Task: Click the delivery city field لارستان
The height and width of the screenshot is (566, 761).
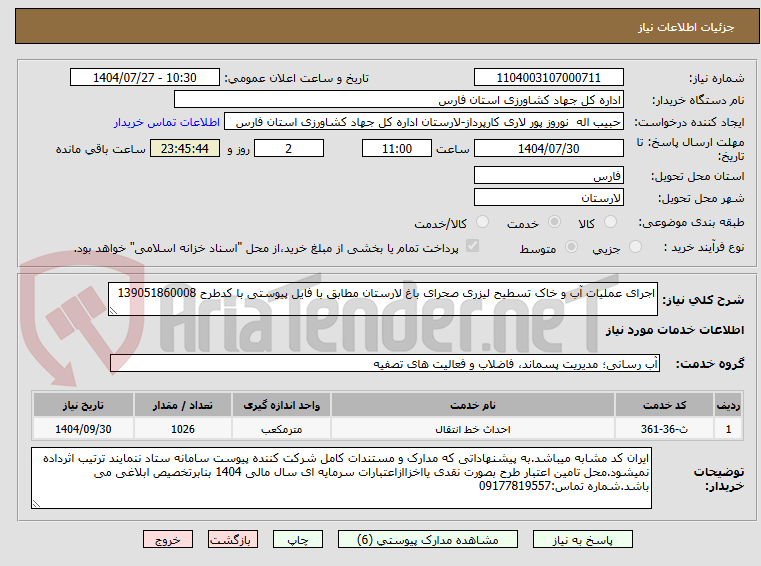Action: 548,197
